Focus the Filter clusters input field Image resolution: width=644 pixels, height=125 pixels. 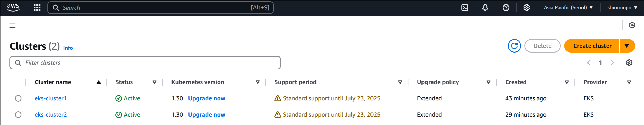click(x=145, y=62)
